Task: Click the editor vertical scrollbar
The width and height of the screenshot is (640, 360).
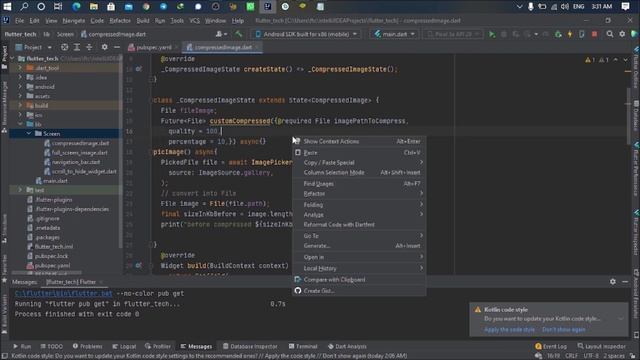Action: tap(629, 116)
